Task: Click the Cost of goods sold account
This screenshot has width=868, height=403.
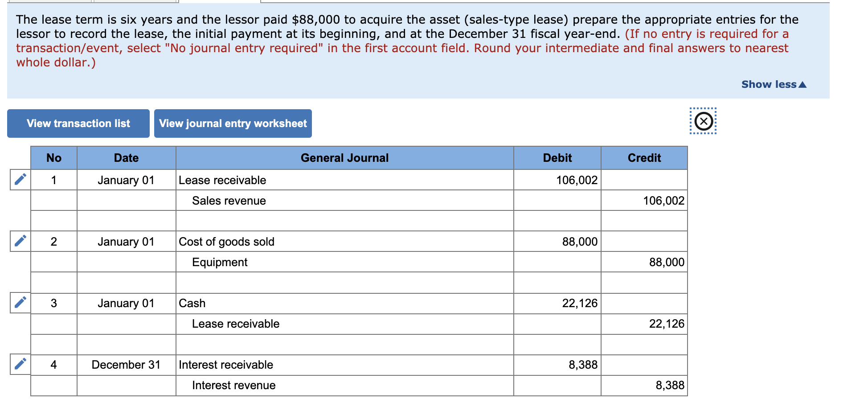Action: 345,242
